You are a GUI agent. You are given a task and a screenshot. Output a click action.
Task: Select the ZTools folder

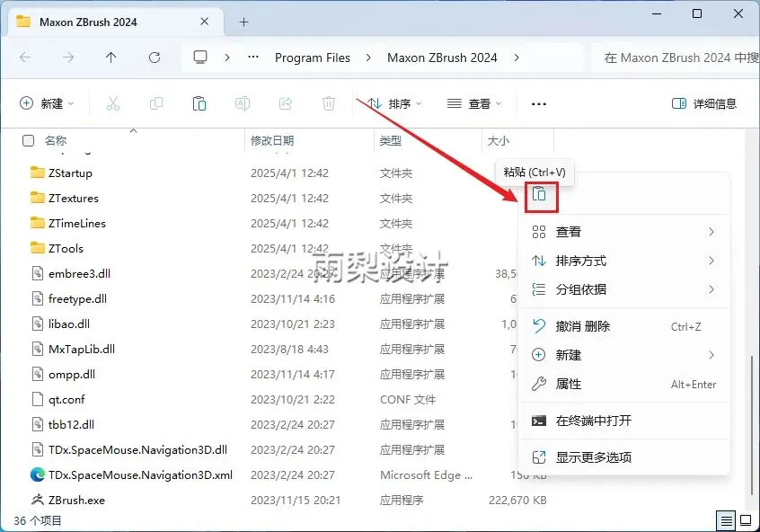pyautogui.click(x=66, y=248)
